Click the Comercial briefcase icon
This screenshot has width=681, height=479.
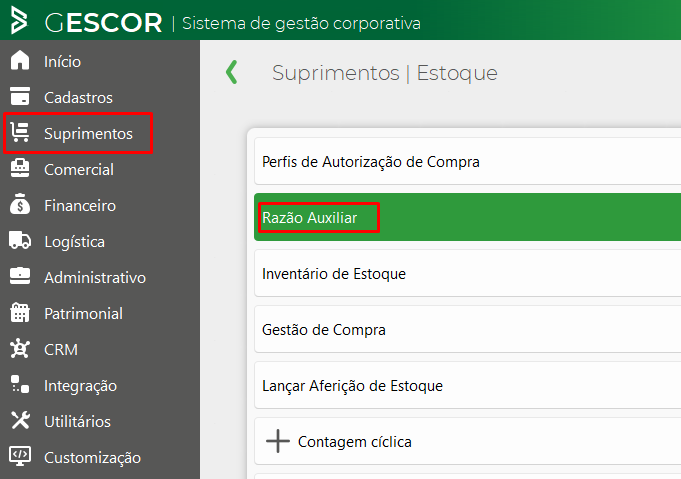tap(20, 169)
